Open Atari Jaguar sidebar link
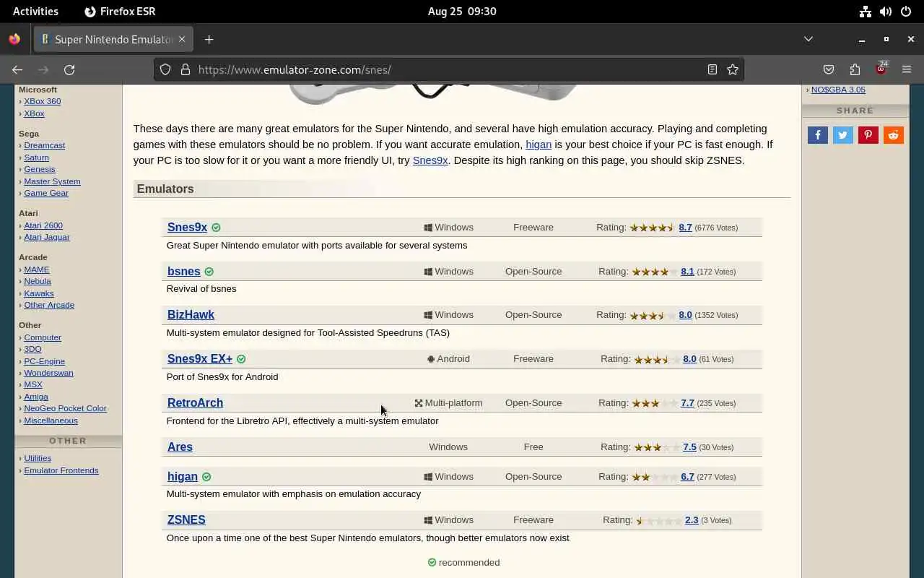Screen dimensions: 924x578 click(47, 237)
